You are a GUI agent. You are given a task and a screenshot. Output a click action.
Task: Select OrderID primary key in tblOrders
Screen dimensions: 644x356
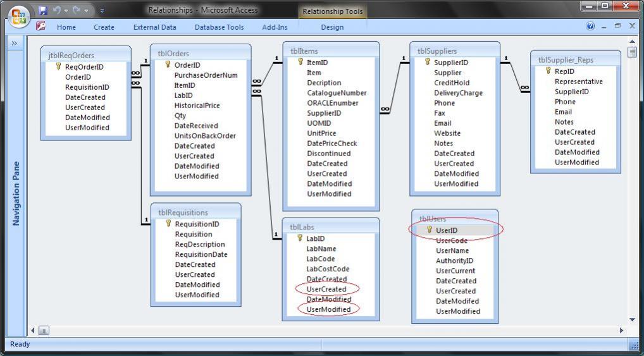click(x=187, y=65)
